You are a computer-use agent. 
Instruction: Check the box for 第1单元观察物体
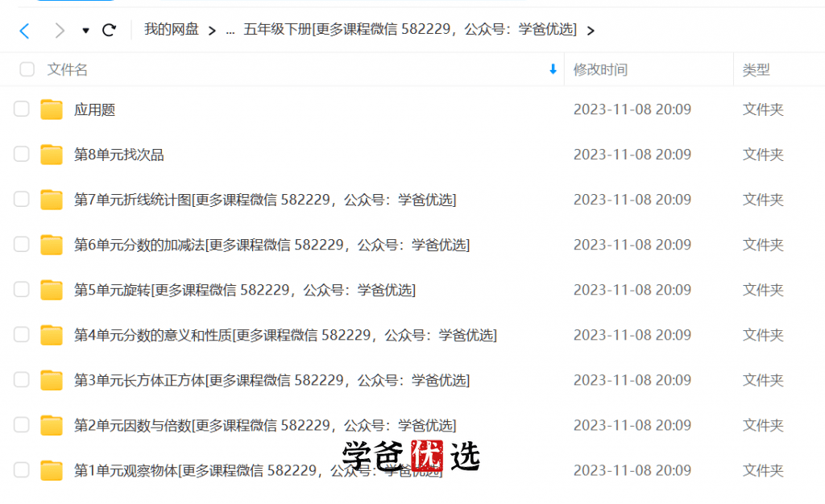[22, 470]
